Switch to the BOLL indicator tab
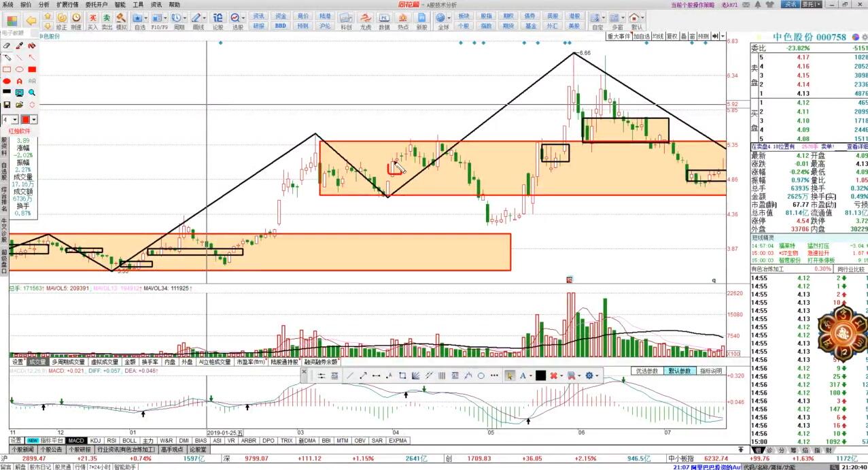The height and width of the screenshot is (470, 868). 130,441
